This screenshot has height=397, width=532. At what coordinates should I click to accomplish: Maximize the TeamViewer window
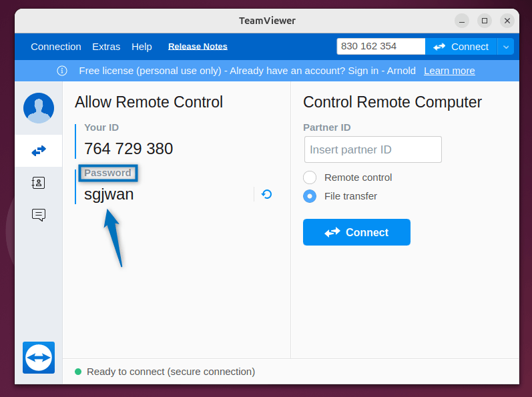pyautogui.click(x=485, y=21)
